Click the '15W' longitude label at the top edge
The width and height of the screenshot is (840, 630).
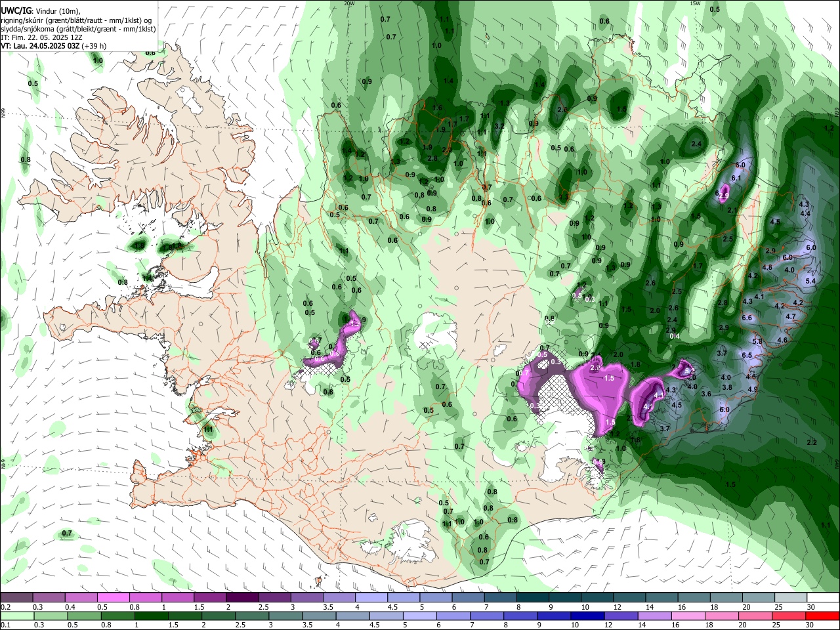tap(695, 3)
